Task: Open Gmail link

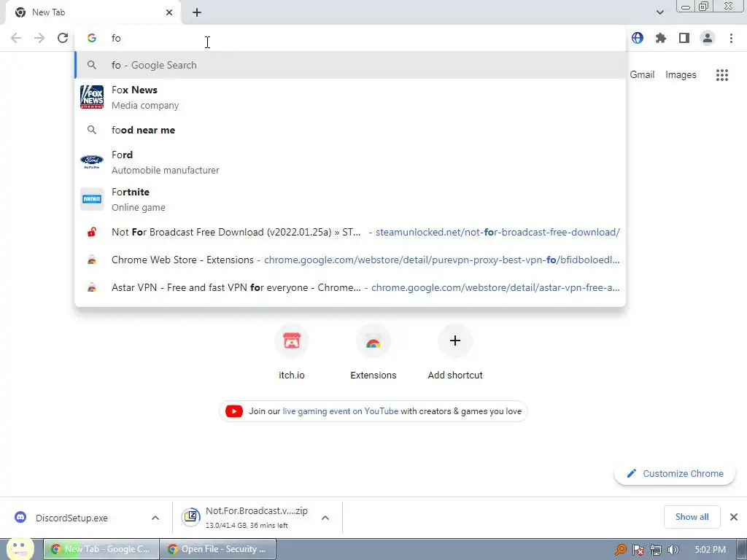Action: tap(642, 75)
